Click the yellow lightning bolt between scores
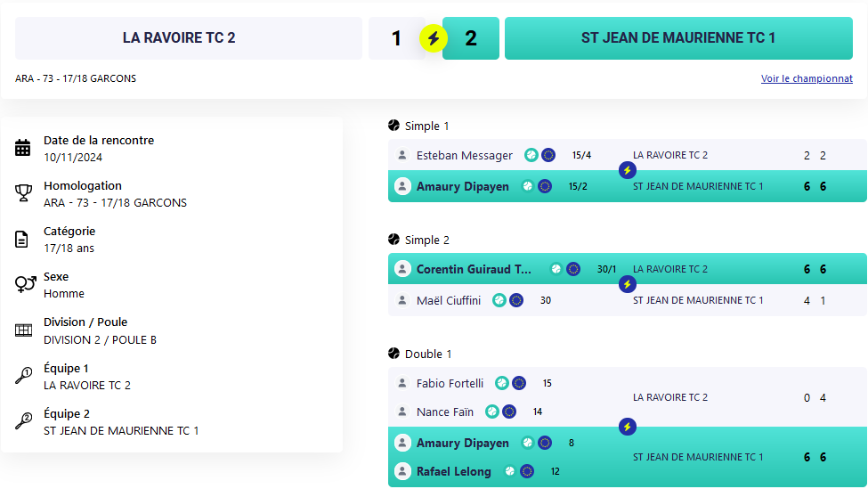Screen dimensions: 868x489 click(x=434, y=38)
